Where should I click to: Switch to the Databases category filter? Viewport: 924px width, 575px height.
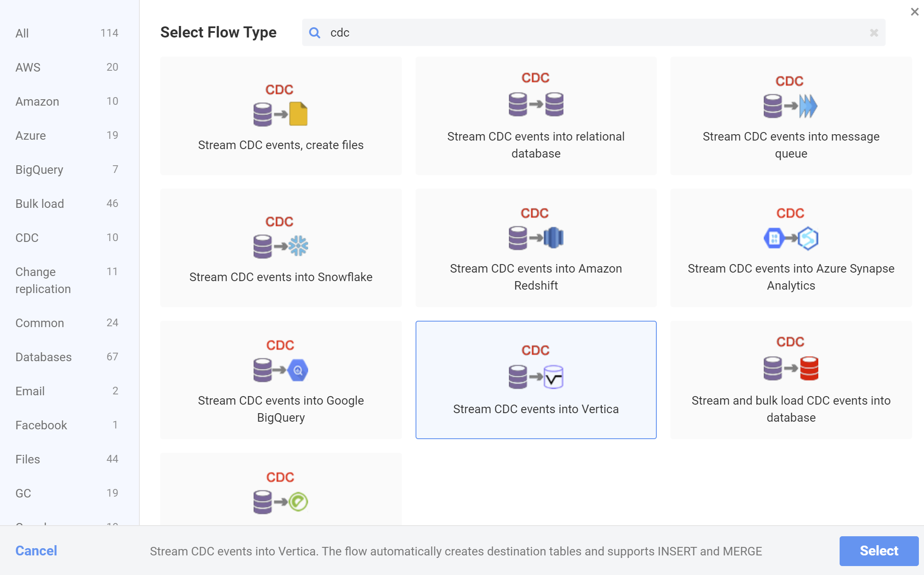click(x=43, y=357)
